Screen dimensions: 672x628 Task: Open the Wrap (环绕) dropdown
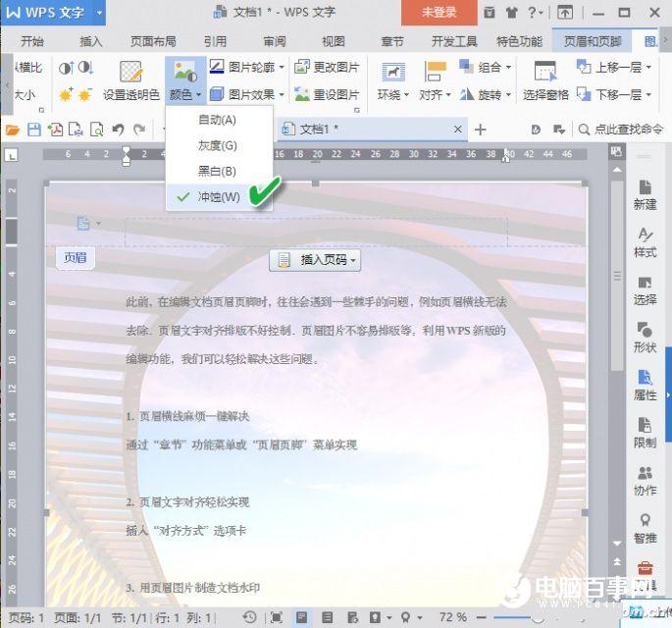[x=393, y=80]
